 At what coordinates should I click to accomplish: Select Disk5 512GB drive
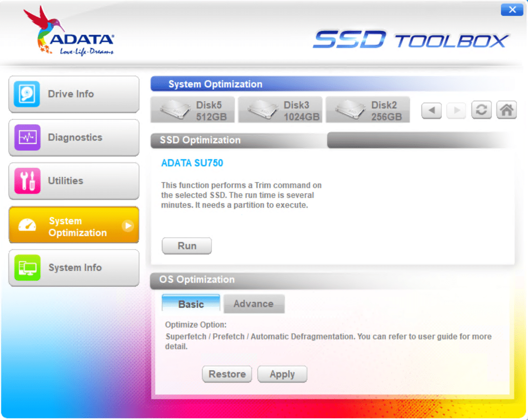193,110
